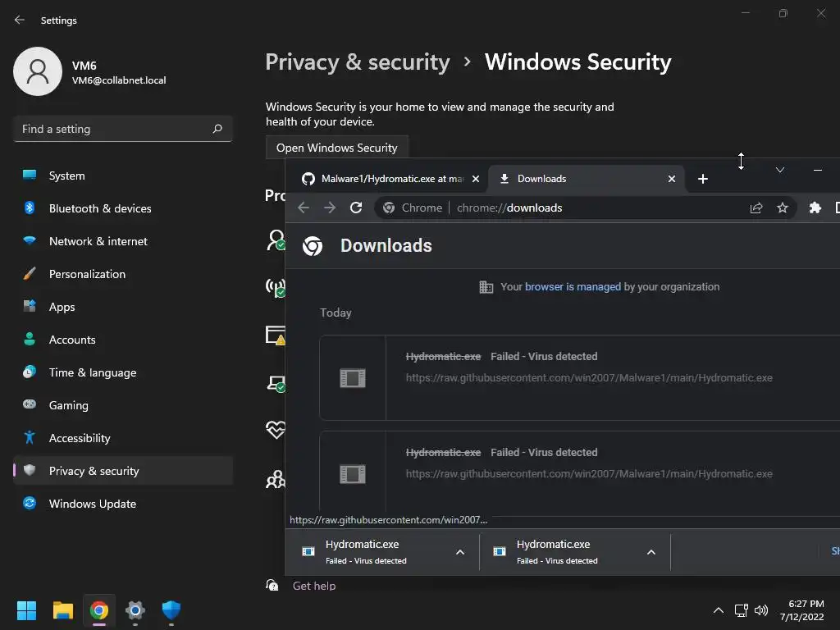Open File Explorer from the taskbar
This screenshot has width=840, height=630.
[x=63, y=610]
